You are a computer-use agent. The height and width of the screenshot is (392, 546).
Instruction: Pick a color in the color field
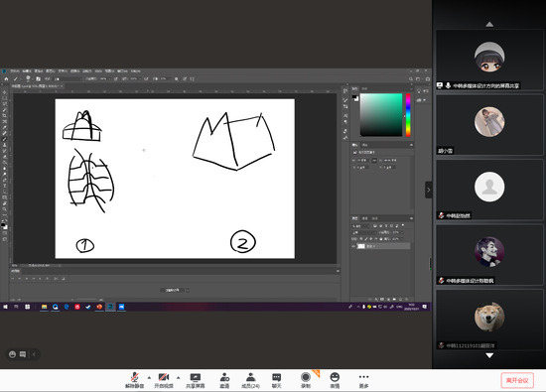pyautogui.click(x=381, y=114)
